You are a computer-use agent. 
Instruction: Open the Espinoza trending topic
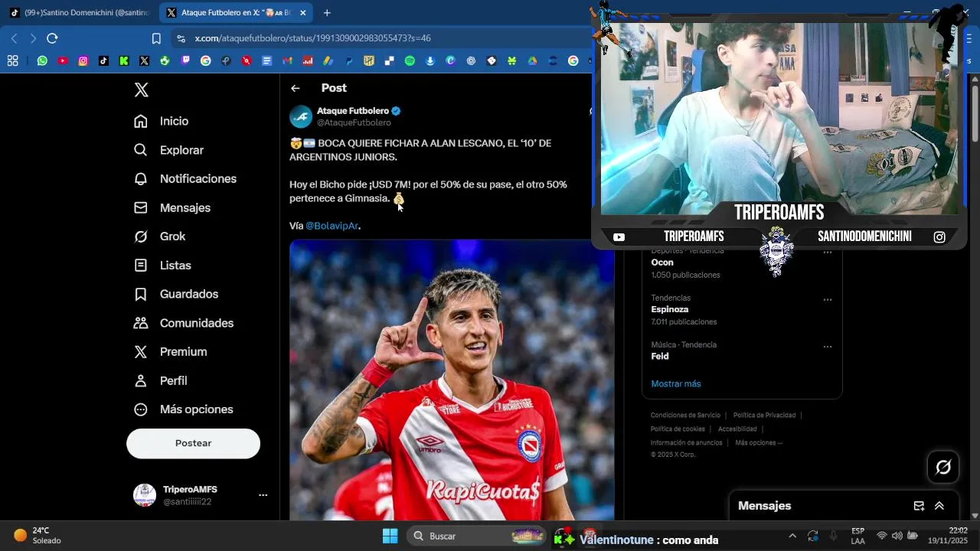coord(670,309)
